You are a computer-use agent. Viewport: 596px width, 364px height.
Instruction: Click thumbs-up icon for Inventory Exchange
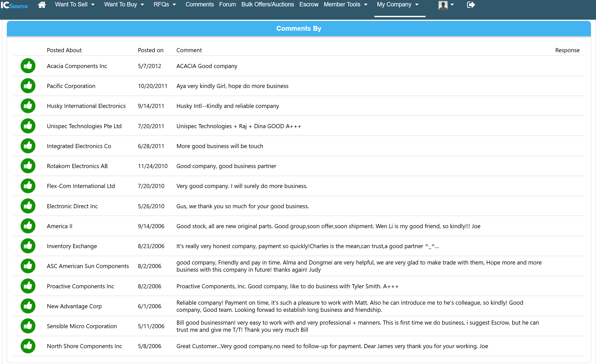point(28,246)
